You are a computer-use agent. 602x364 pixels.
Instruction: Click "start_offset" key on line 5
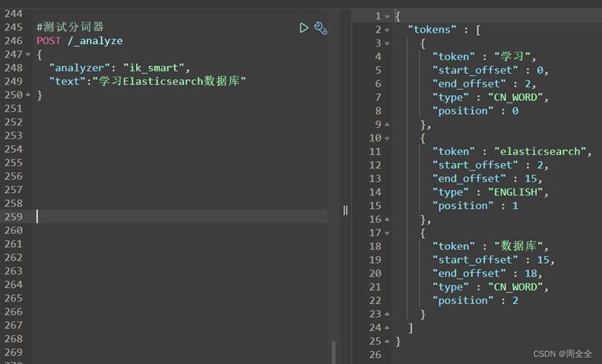point(475,70)
